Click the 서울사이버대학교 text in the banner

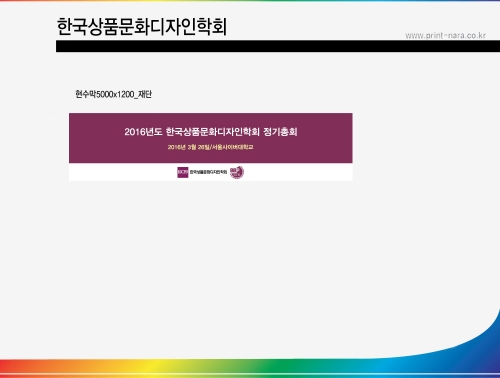[x=233, y=147]
